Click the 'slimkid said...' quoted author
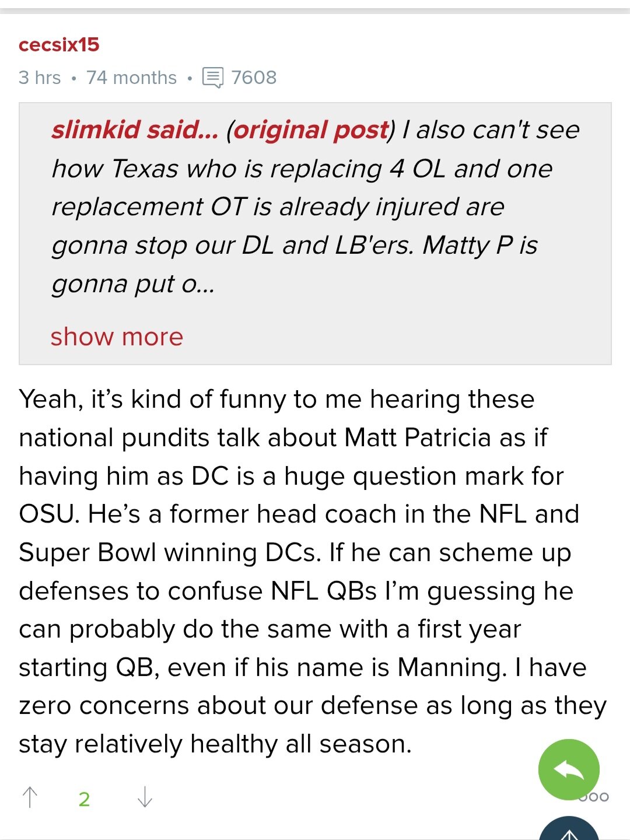Image resolution: width=630 pixels, height=840 pixels. (135, 129)
